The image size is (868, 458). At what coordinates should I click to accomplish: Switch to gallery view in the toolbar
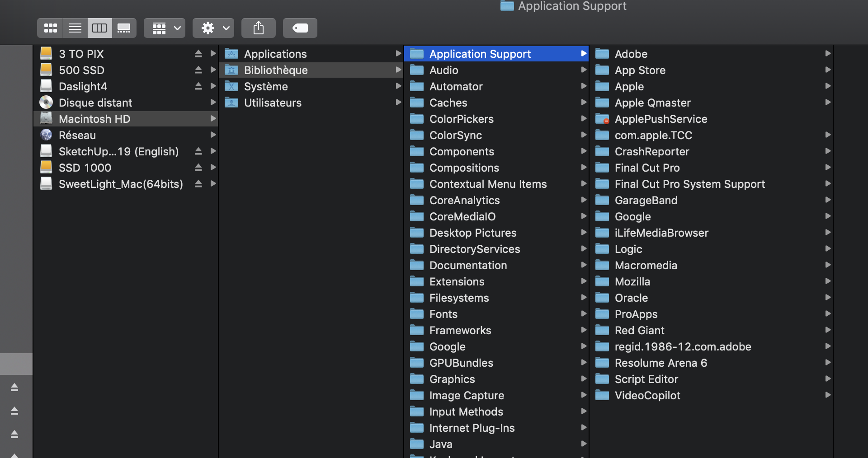click(124, 28)
